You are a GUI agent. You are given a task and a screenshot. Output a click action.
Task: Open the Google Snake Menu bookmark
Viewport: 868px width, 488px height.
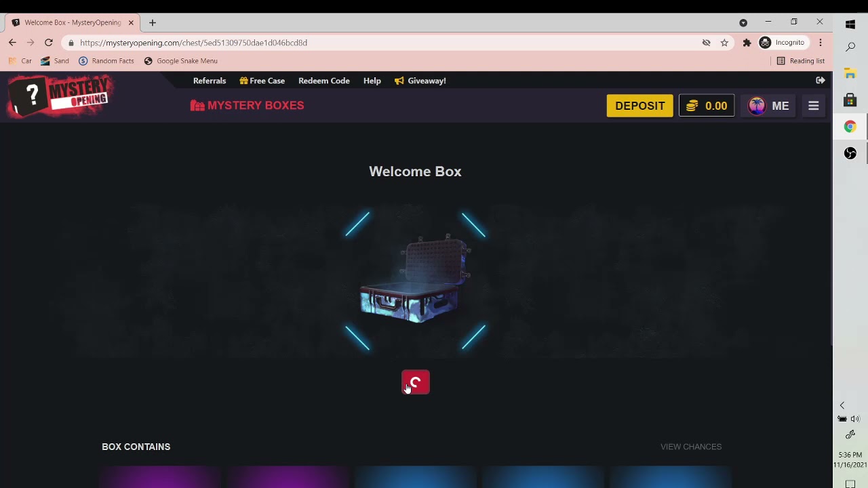tap(181, 61)
